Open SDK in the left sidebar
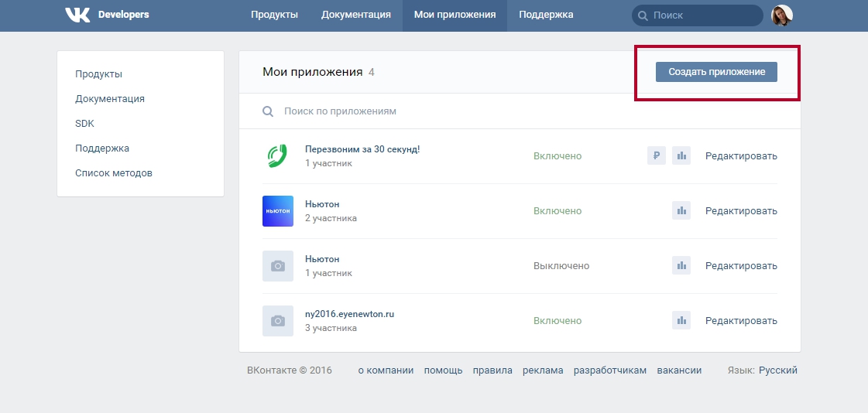 tap(84, 124)
